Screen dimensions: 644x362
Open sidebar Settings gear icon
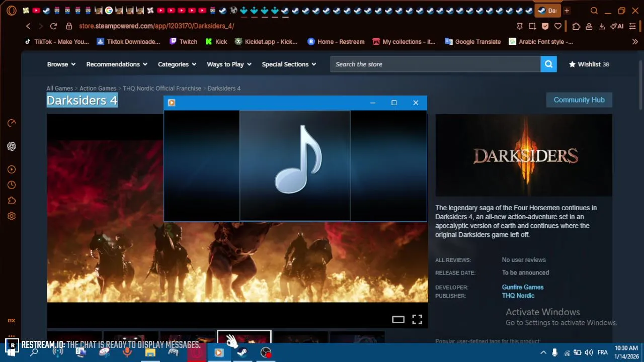12,216
